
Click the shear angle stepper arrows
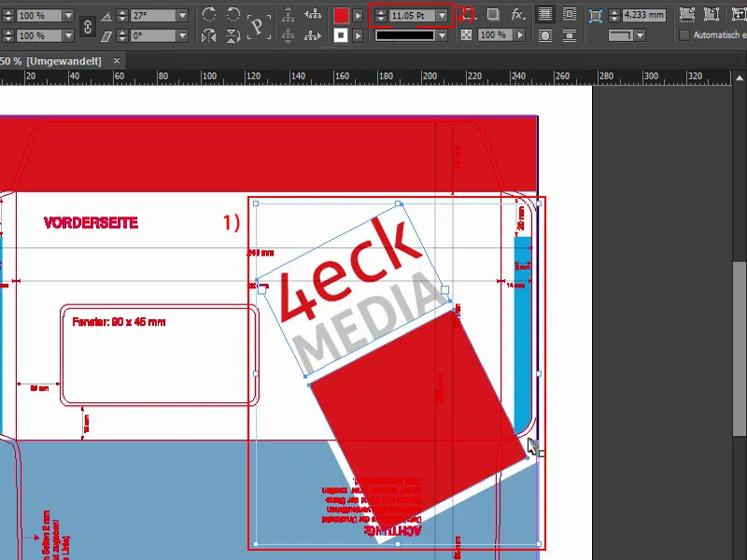[x=122, y=35]
